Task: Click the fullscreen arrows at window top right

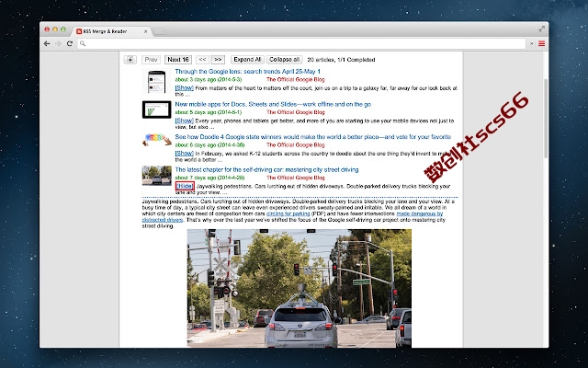Action: pyautogui.click(x=541, y=29)
